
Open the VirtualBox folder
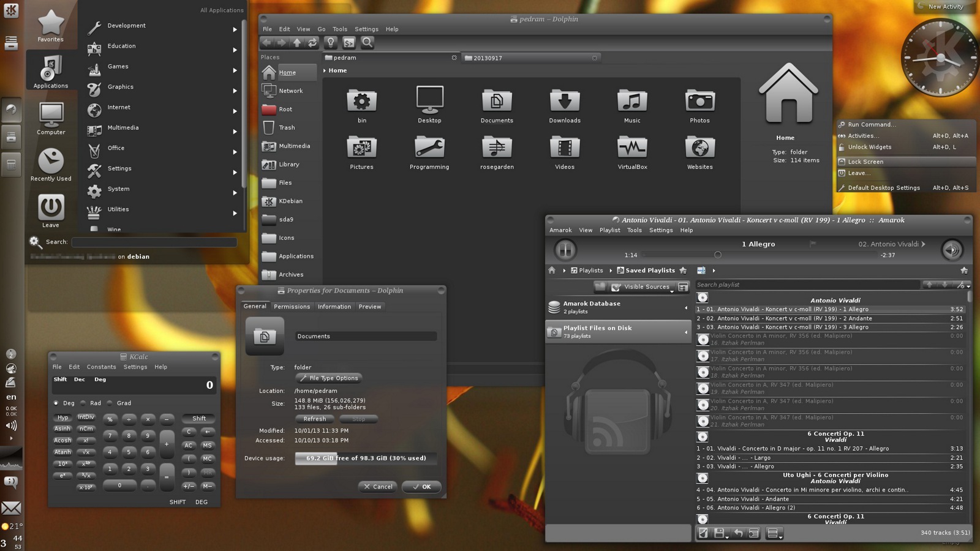coord(632,152)
